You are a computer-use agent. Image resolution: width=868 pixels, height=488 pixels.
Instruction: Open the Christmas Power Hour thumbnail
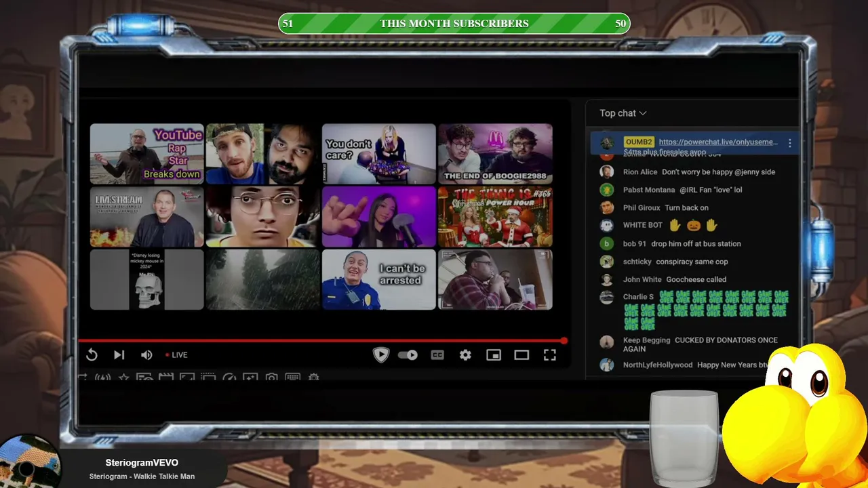click(495, 217)
